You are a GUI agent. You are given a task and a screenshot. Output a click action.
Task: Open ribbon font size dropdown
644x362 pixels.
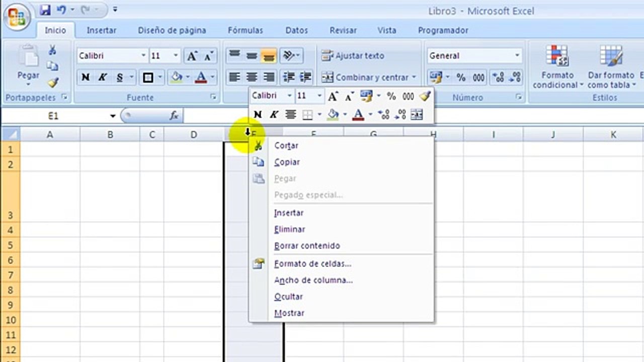pyautogui.click(x=176, y=56)
